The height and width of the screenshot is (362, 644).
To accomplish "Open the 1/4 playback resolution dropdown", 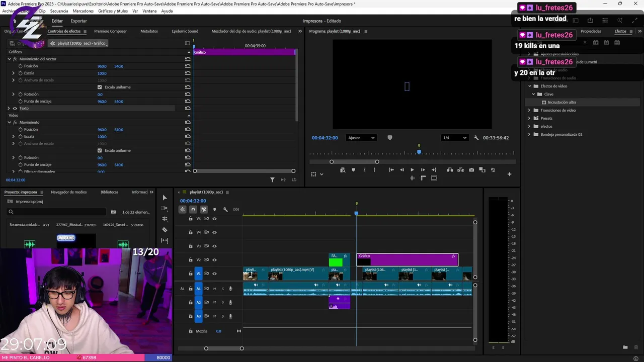I will 455,138.
